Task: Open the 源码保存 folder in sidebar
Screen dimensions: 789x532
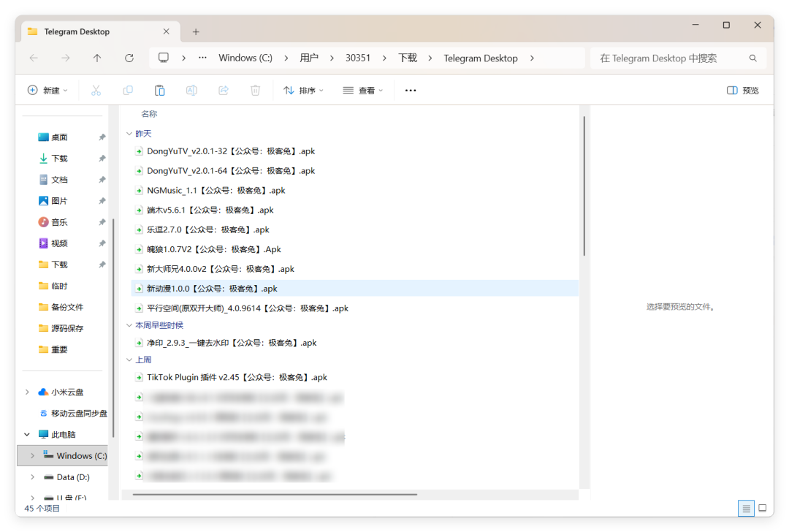Action: (x=67, y=328)
